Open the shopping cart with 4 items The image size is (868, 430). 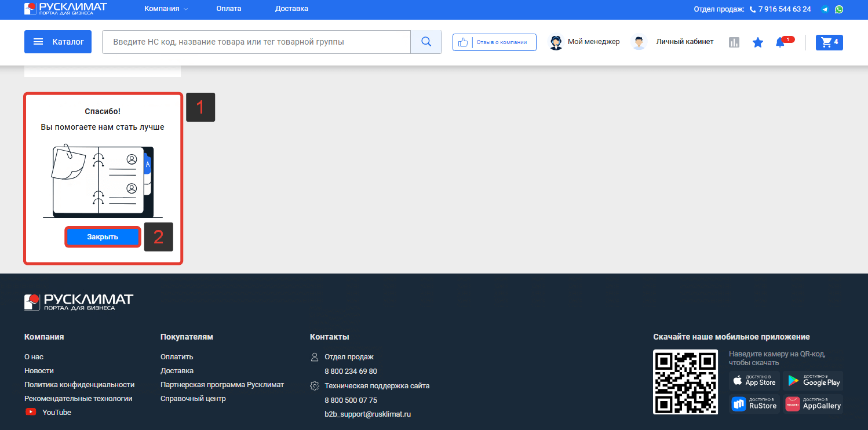pyautogui.click(x=829, y=42)
